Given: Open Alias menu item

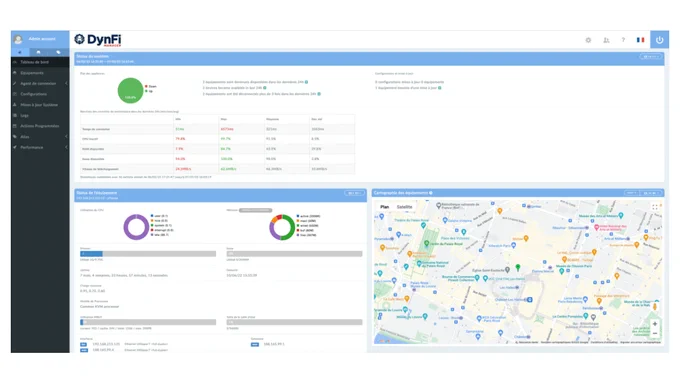Looking at the screenshot, I should click(40, 137).
